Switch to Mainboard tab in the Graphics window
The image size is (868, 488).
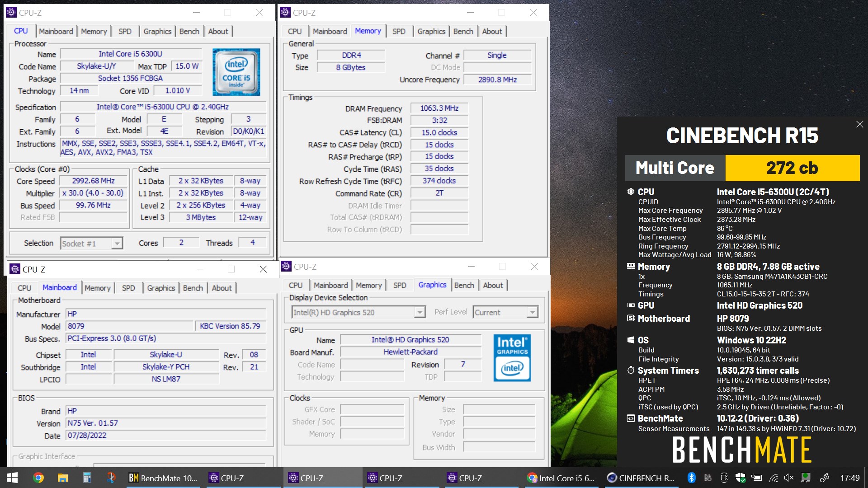[x=330, y=285]
